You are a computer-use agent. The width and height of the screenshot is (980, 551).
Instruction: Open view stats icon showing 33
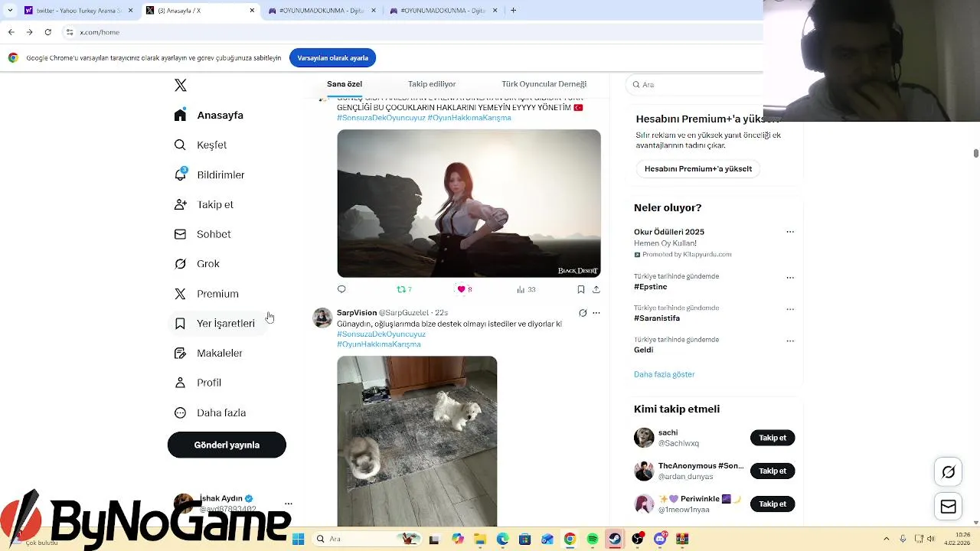pos(526,289)
